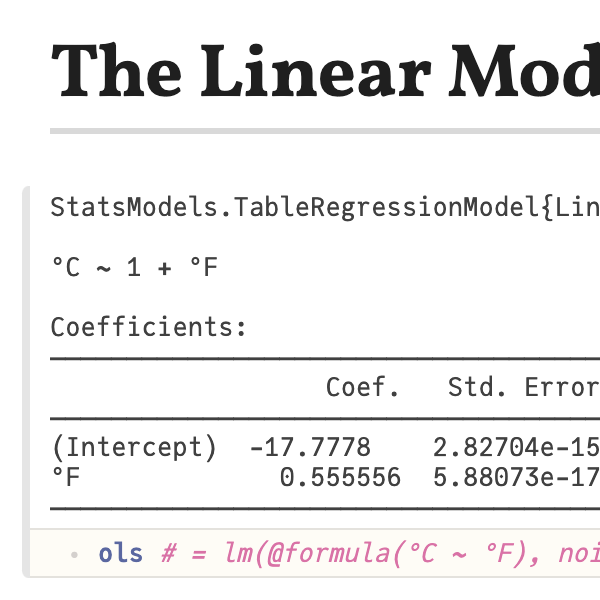Click the °F row label in table
The image size is (600, 600).
pos(66,477)
